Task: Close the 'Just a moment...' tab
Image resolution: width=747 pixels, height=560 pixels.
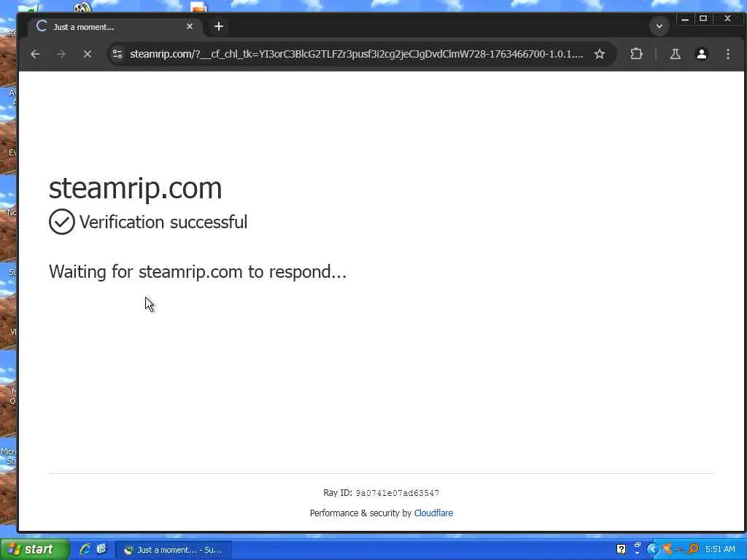Action: 190,27
